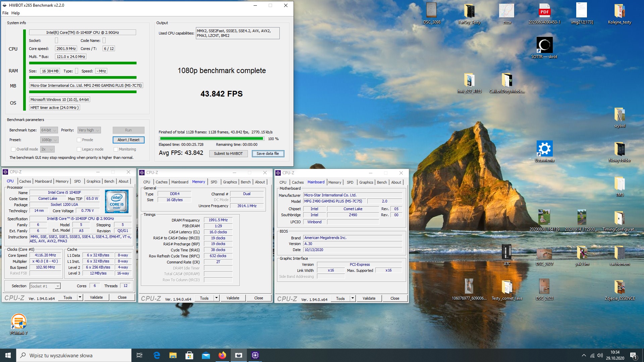The height and width of the screenshot is (362, 644).
Task: Open the Windows Start menu
Action: point(8,355)
